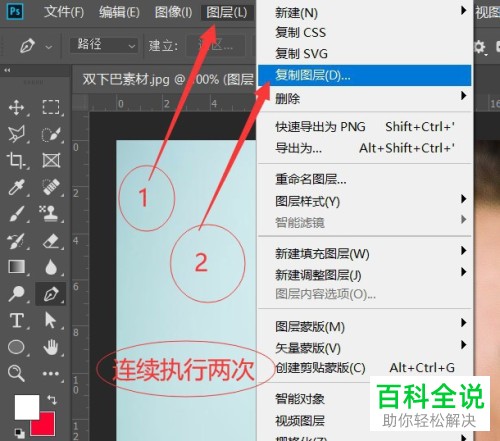The height and width of the screenshot is (441, 500).
Task: Expand the 新建调整图层(J) submenu
Action: (x=463, y=272)
